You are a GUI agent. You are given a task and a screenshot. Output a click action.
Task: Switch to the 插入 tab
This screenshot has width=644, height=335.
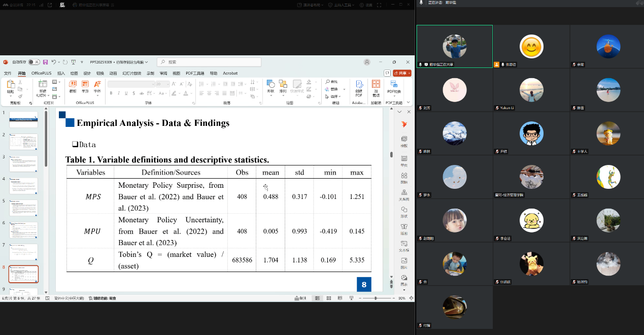coord(61,73)
